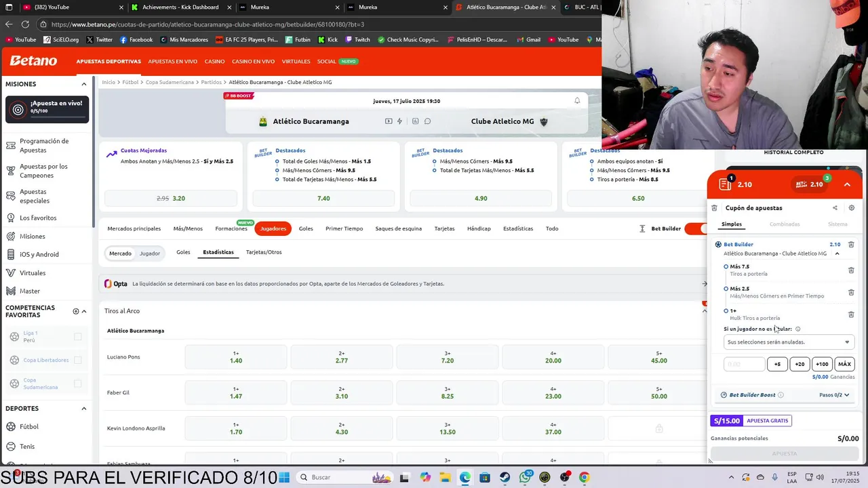Click the lightning bolt icon in match header

click(399, 121)
